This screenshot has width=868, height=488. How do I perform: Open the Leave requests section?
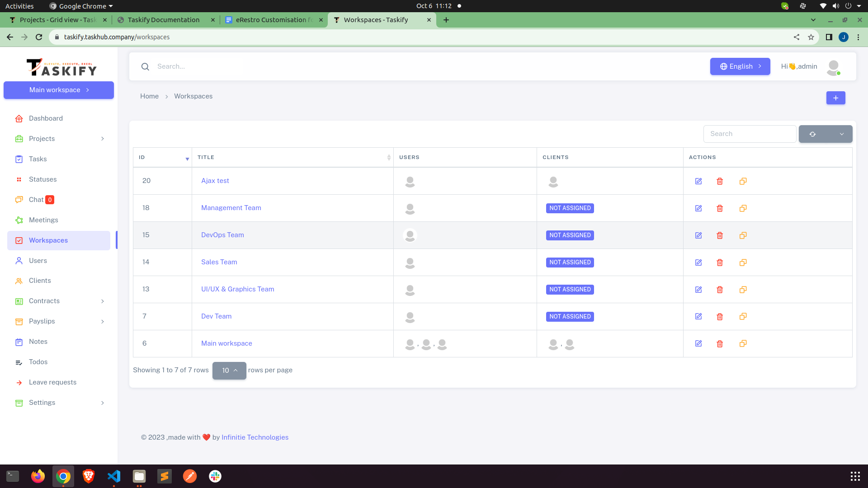click(52, 382)
